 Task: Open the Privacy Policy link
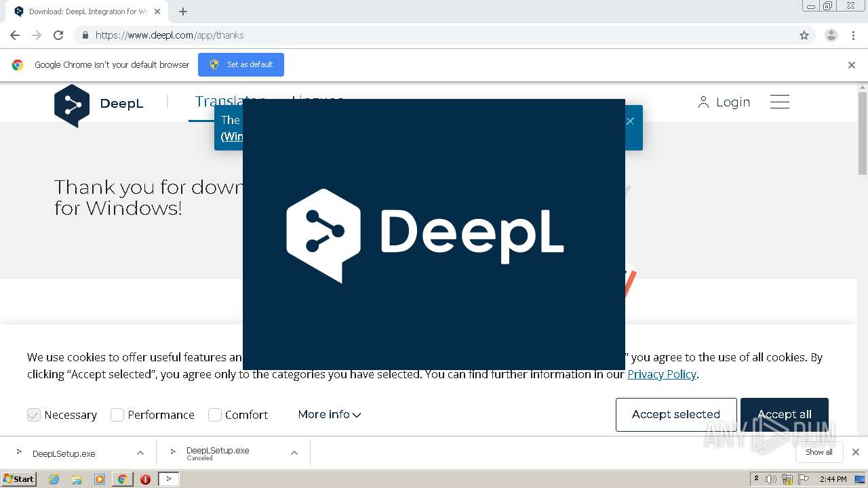(662, 374)
